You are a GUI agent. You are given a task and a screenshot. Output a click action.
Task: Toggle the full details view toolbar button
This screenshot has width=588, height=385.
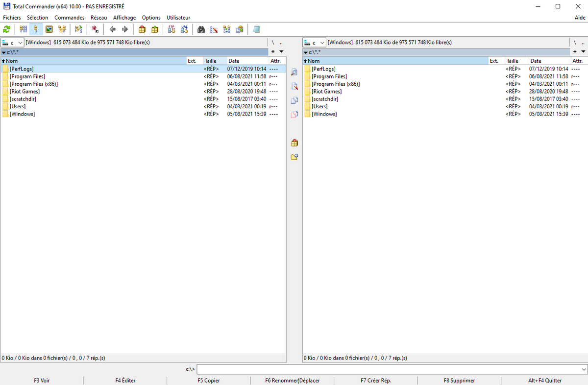point(36,29)
